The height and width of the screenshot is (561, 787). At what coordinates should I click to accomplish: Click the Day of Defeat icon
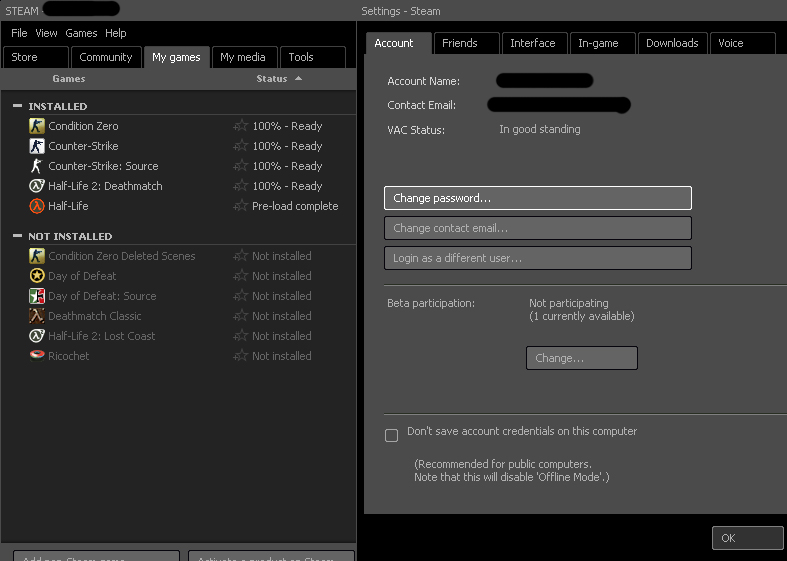point(37,276)
